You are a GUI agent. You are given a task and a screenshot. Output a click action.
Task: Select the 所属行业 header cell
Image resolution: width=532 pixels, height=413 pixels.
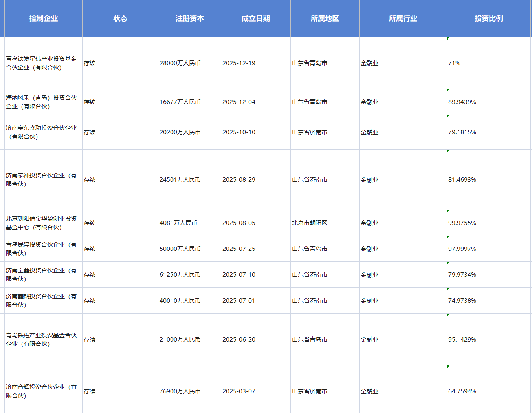point(403,18)
